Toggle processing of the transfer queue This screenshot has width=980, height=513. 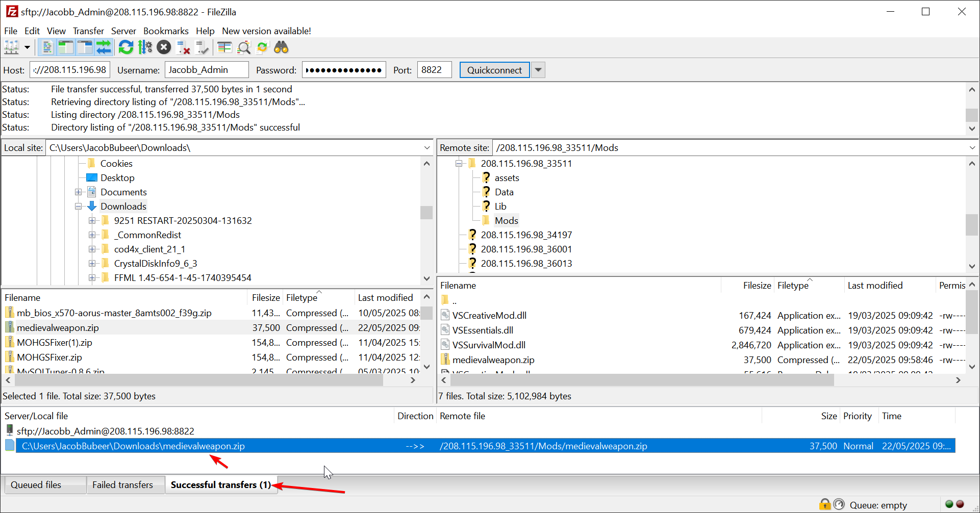pos(145,48)
